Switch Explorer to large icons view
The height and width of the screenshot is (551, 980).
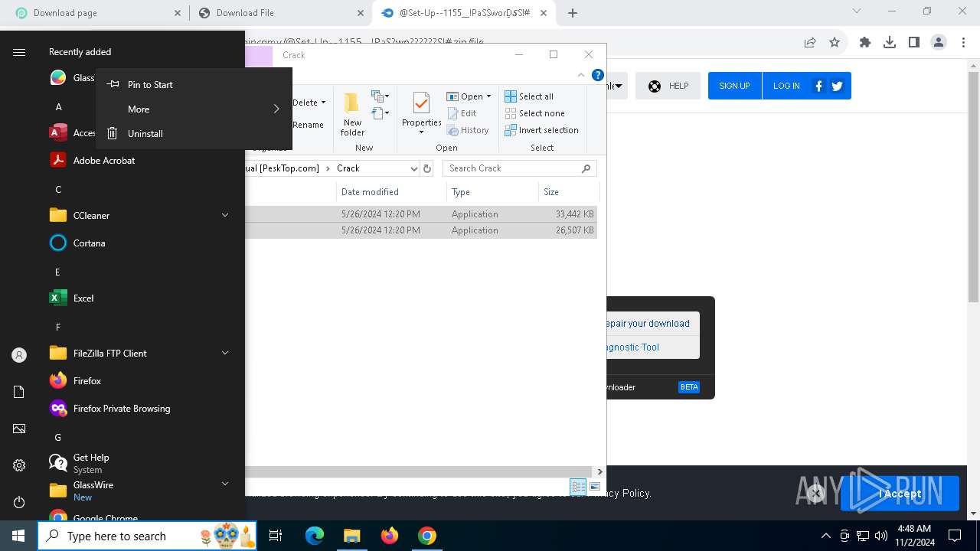595,487
